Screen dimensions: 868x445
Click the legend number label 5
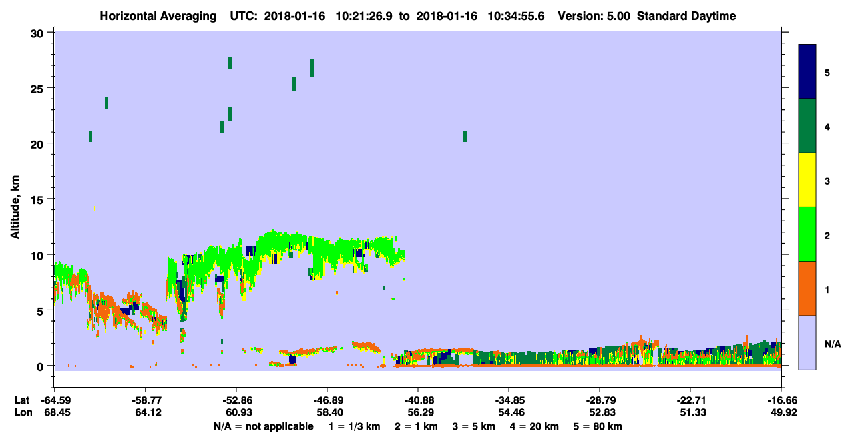(x=827, y=72)
